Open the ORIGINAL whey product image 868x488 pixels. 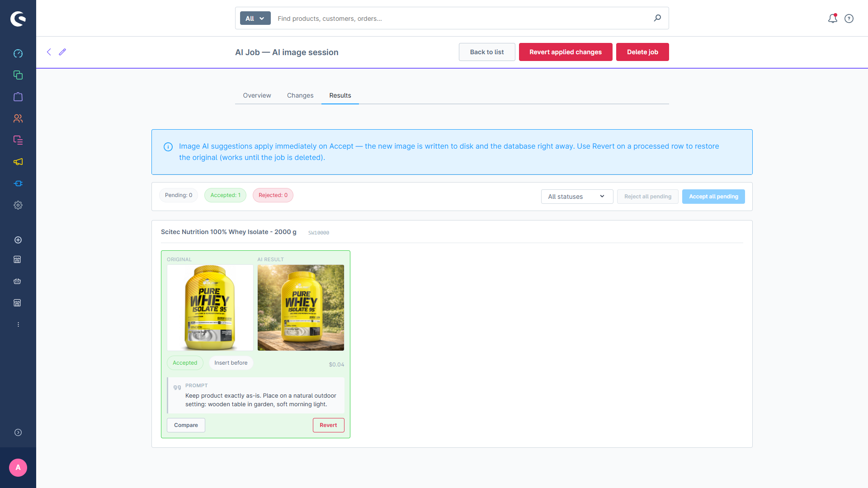click(x=210, y=308)
